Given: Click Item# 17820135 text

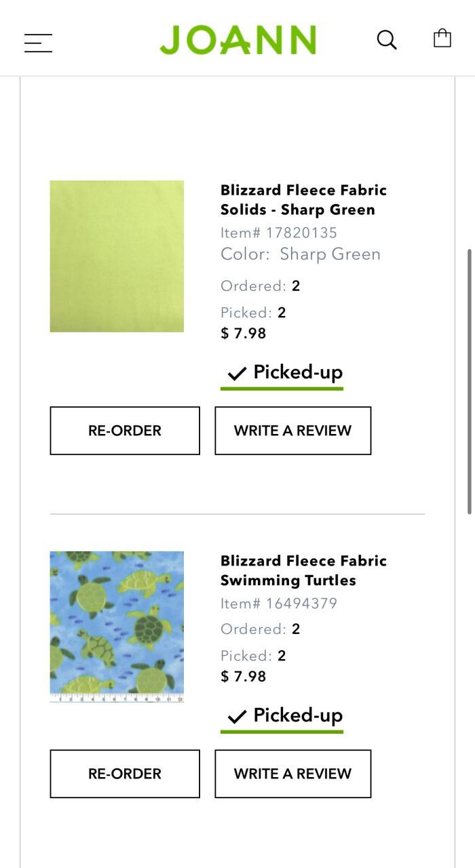Looking at the screenshot, I should tap(279, 233).
